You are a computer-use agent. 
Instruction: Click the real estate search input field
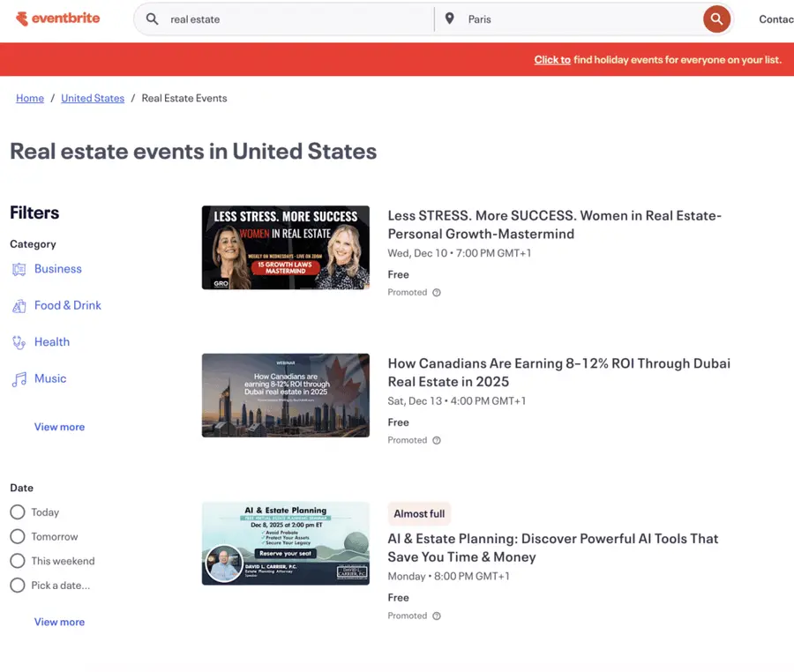click(265, 19)
